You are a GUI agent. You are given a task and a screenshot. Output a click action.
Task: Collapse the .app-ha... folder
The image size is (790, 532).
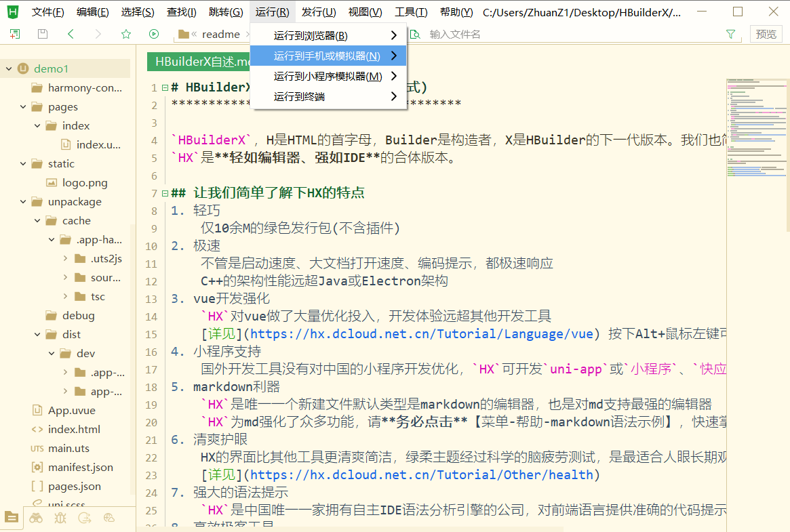52,240
